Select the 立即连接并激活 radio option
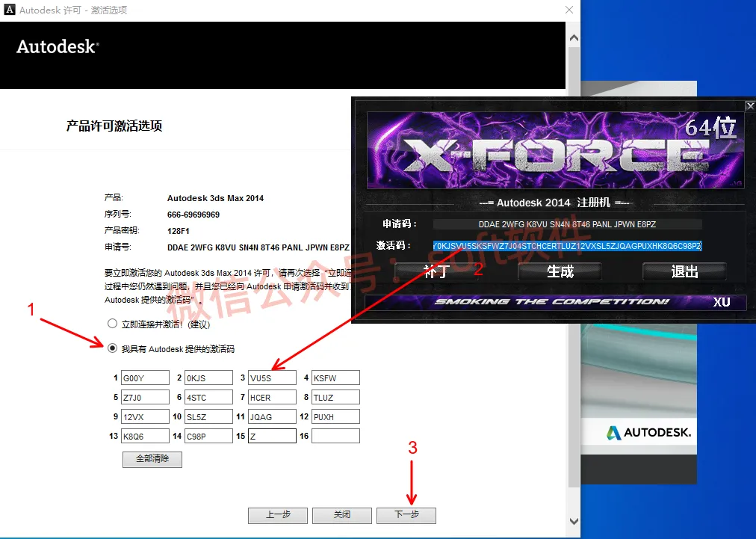Image resolution: width=756 pixels, height=539 pixels. [x=112, y=323]
